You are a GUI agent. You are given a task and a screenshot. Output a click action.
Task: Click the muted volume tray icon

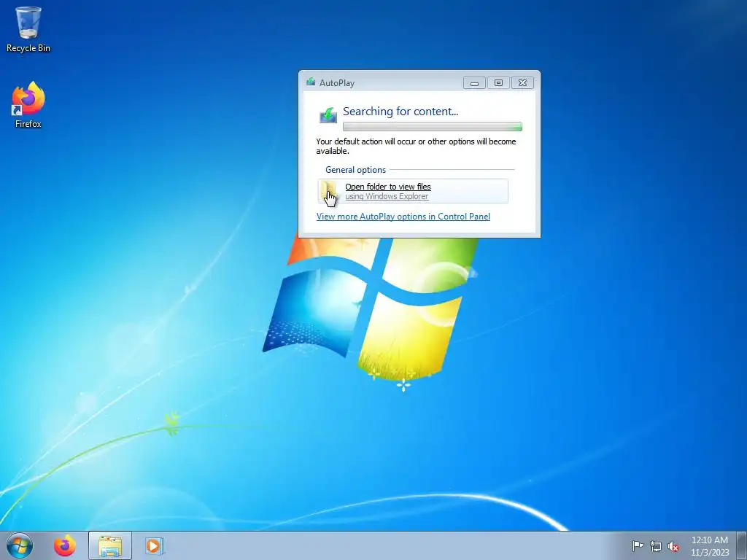click(x=673, y=546)
